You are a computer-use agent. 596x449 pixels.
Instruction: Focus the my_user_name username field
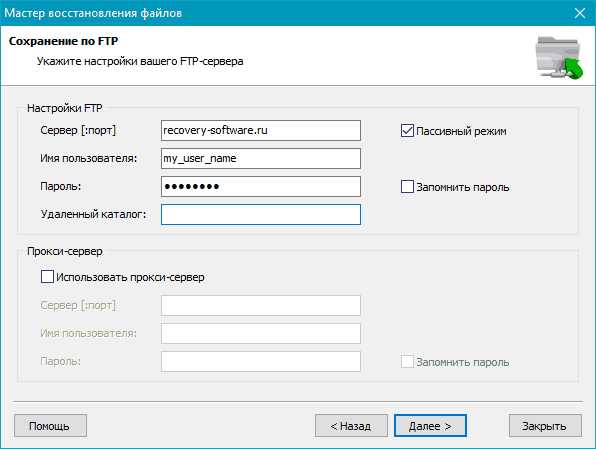(261, 159)
